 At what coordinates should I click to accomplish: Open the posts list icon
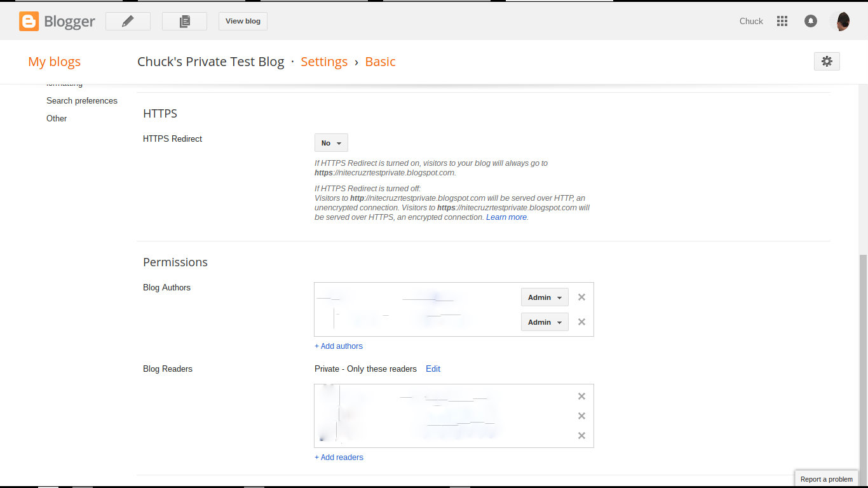pyautogui.click(x=184, y=21)
